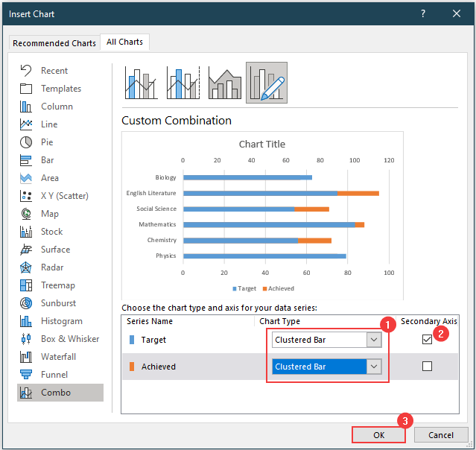Choose the Line chart icon
Image resolution: width=476 pixels, height=450 pixels.
(26, 124)
